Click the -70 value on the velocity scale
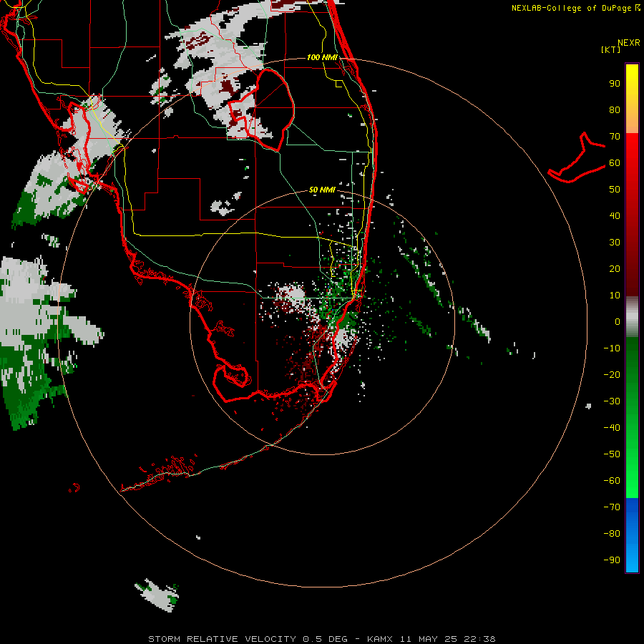The height and width of the screenshot is (644, 644). [612, 507]
